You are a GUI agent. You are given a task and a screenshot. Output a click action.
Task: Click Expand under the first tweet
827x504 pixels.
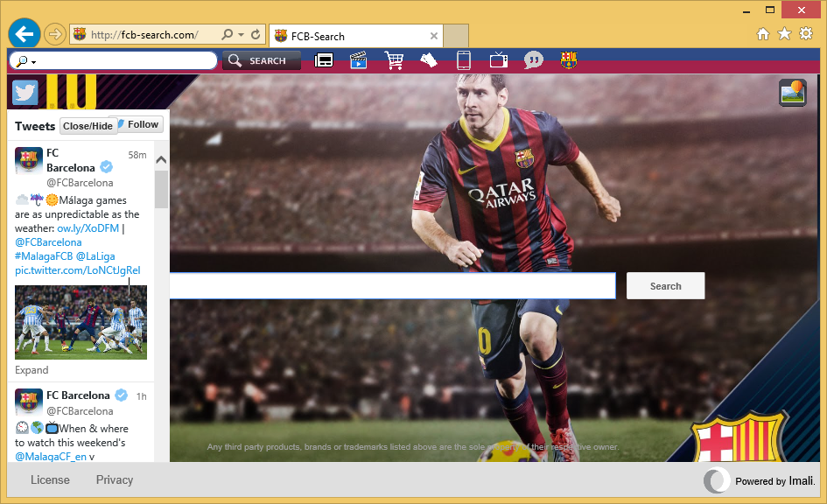[32, 370]
